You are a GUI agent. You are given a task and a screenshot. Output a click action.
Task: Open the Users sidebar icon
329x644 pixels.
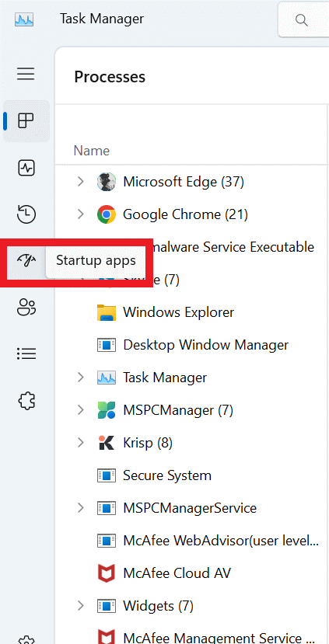(x=26, y=307)
